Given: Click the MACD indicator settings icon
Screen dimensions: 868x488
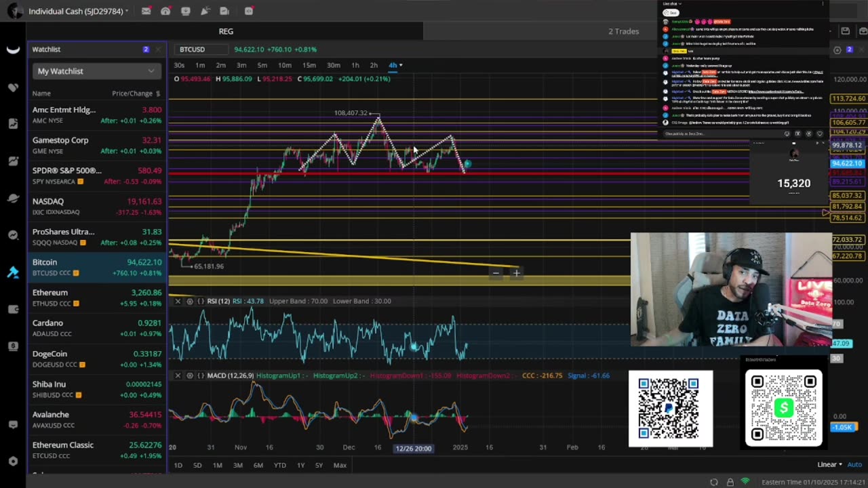Looking at the screenshot, I should pos(189,375).
